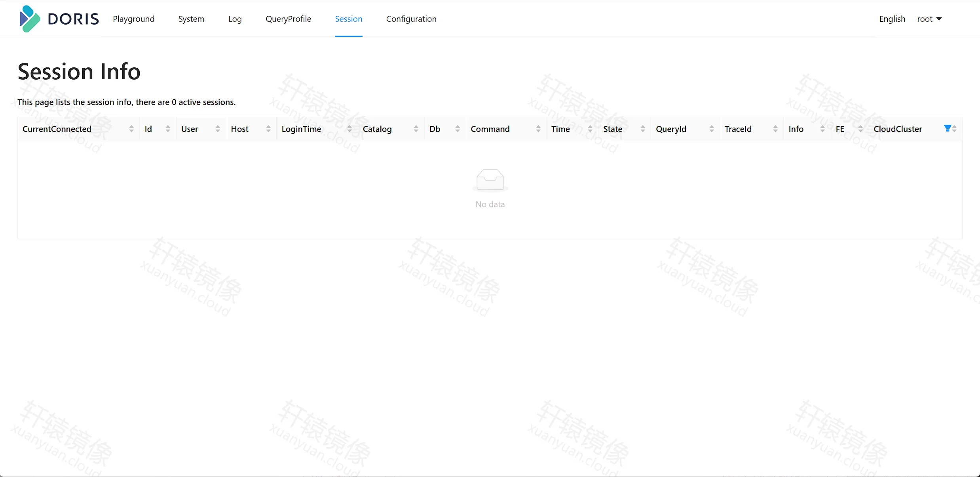980x477 pixels.
Task: Click the QueryId sort arrows
Action: [x=712, y=129]
